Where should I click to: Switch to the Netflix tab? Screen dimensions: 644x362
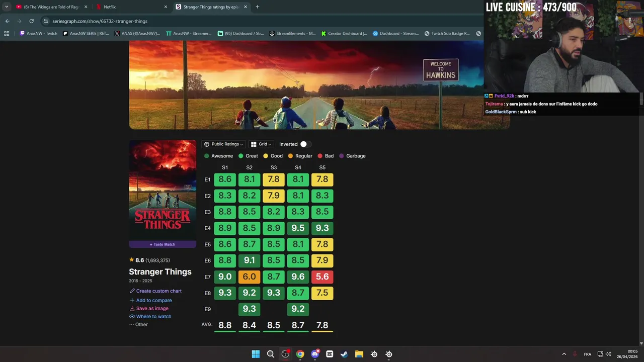click(132, 7)
